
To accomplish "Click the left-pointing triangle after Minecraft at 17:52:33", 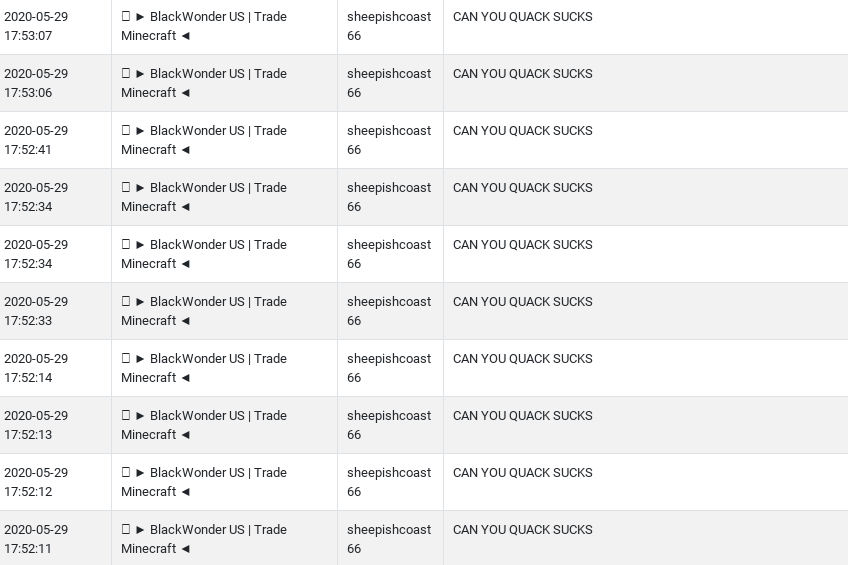I will (x=186, y=321).
